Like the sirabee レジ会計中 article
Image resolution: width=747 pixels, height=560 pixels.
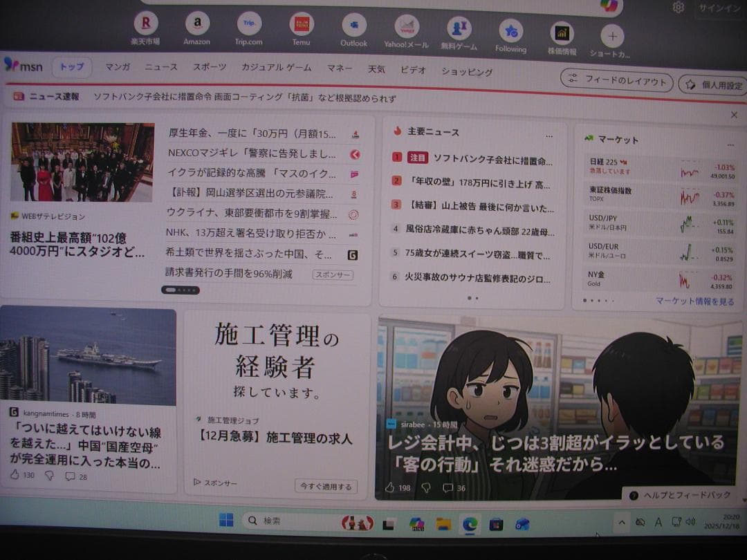pos(389,487)
